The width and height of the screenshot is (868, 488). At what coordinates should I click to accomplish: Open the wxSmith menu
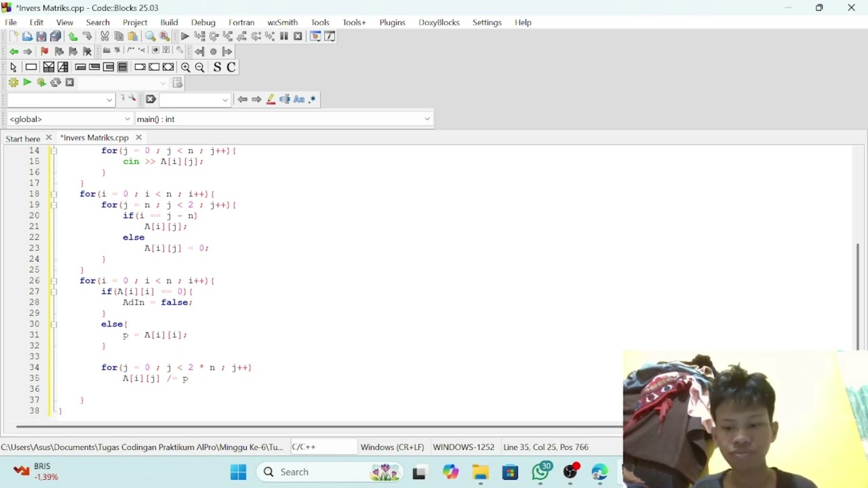coord(282,22)
